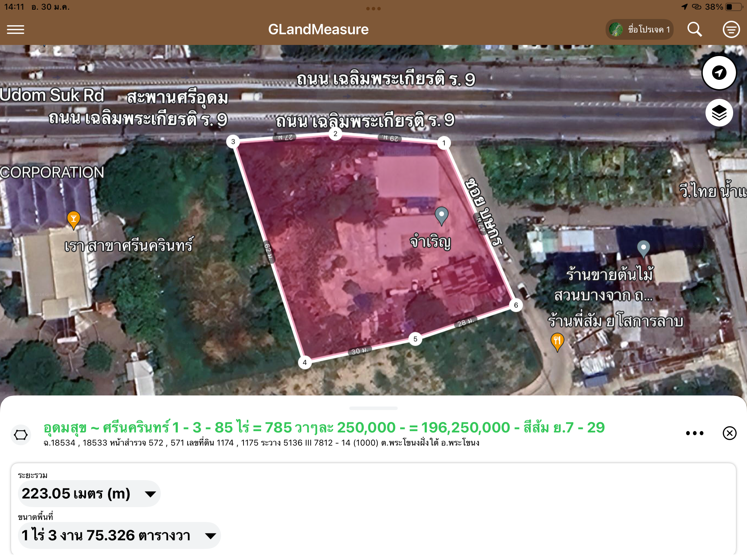The image size is (747, 560).
Task: Close the measurement details panel
Action: (729, 433)
